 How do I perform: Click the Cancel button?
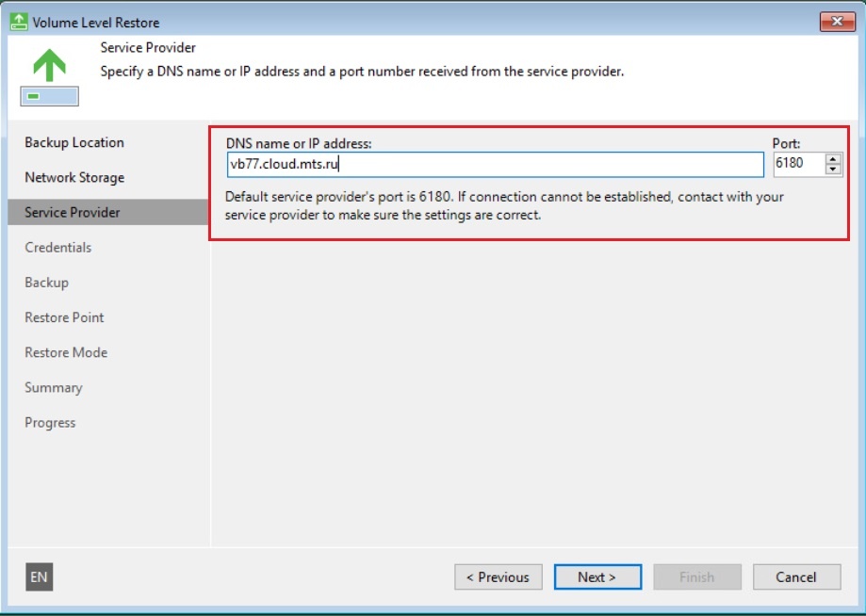tap(796, 577)
